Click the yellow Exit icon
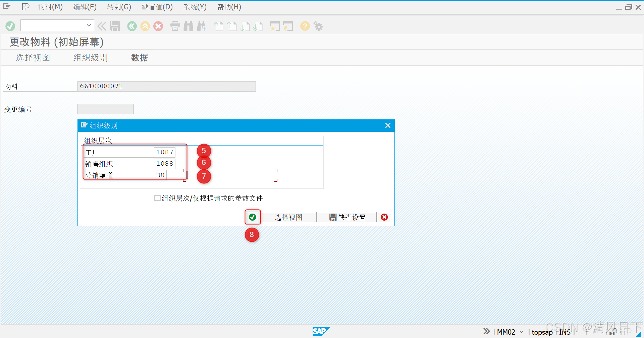 tap(145, 26)
